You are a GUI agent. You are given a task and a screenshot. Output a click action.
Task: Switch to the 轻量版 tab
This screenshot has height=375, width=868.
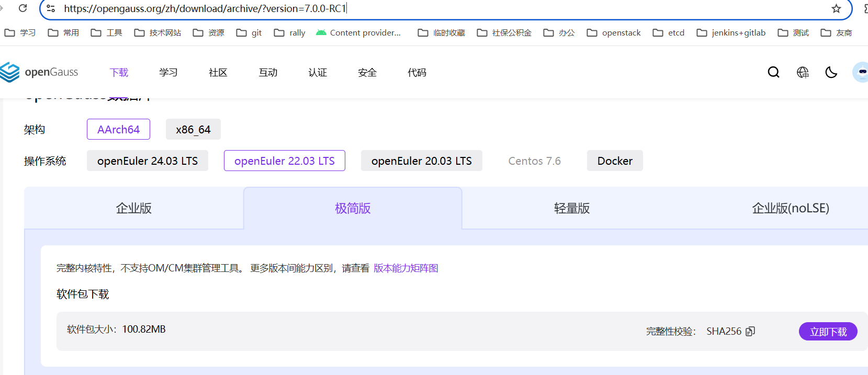(x=571, y=208)
